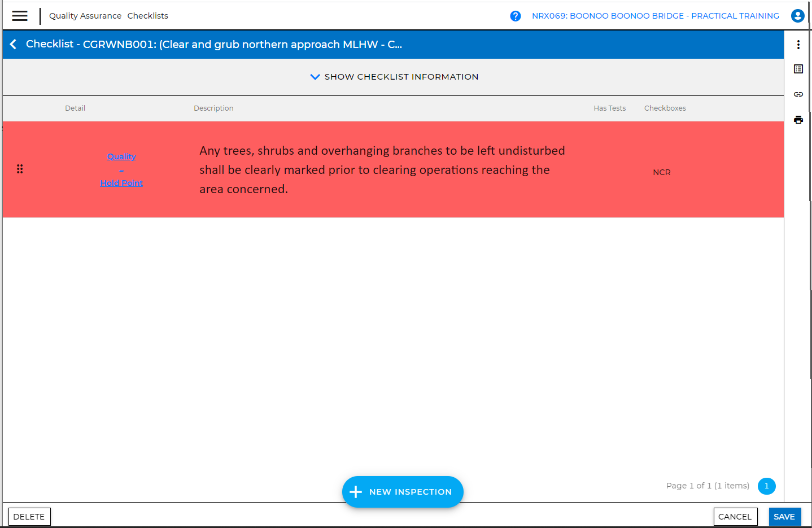Click the link chain icon in sidebar
812x528 pixels.
point(798,94)
